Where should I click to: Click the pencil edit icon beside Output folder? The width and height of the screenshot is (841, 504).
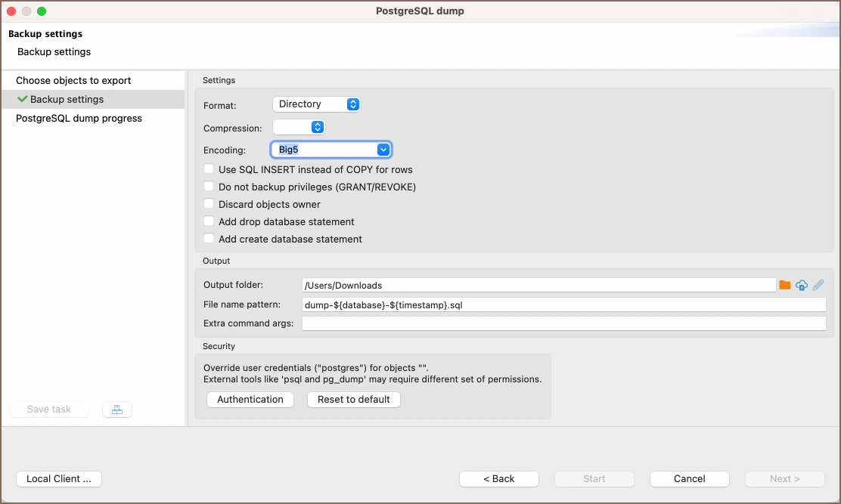[818, 285]
